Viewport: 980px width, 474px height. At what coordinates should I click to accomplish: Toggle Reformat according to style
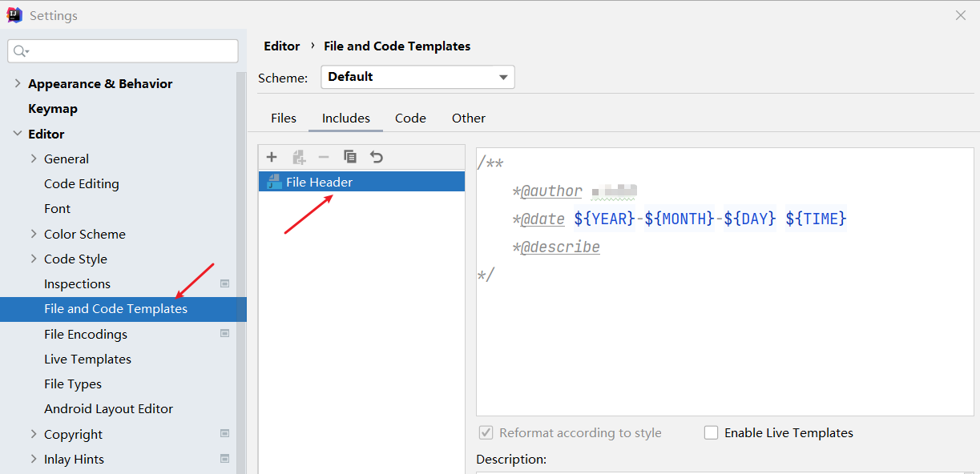coord(486,432)
